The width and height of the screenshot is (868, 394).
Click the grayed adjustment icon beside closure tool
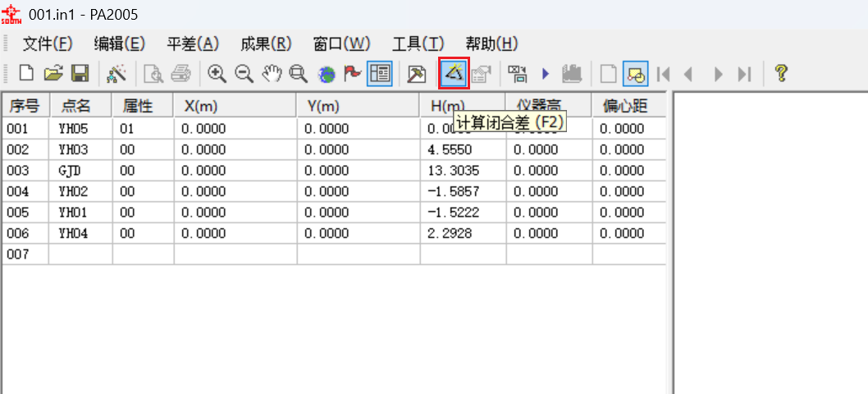481,73
